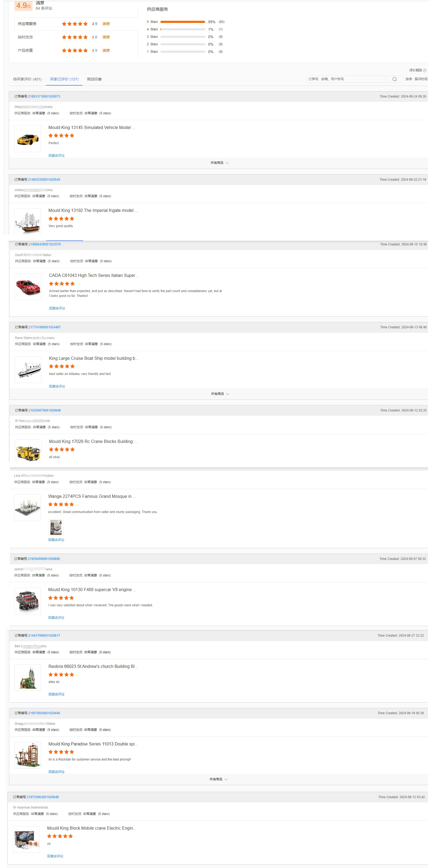Open the red CADA supercar thumbnail

point(28,286)
